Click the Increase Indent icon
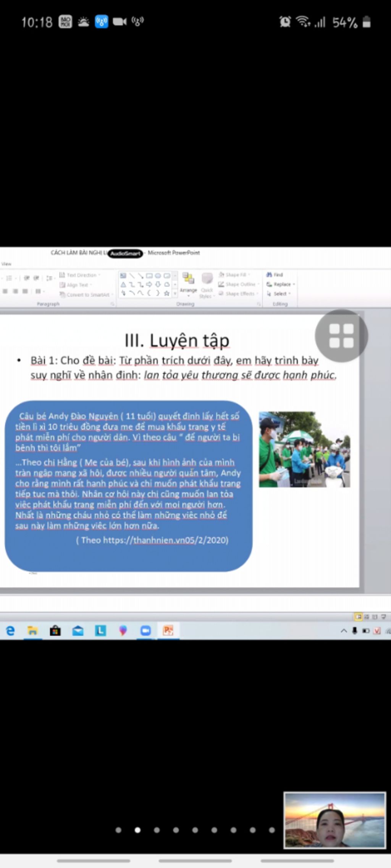 (36, 278)
